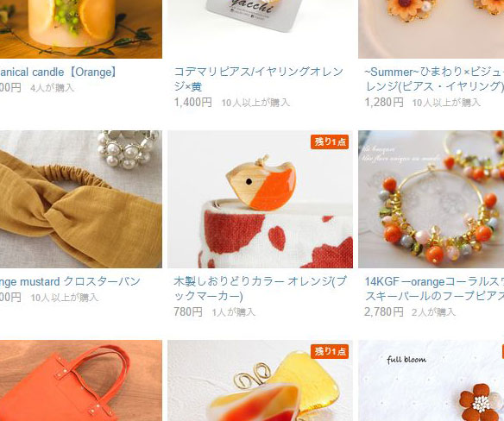Screen dimensions: 504x421
Task: Open the botanical candle Orange product image
Action: (81, 29)
